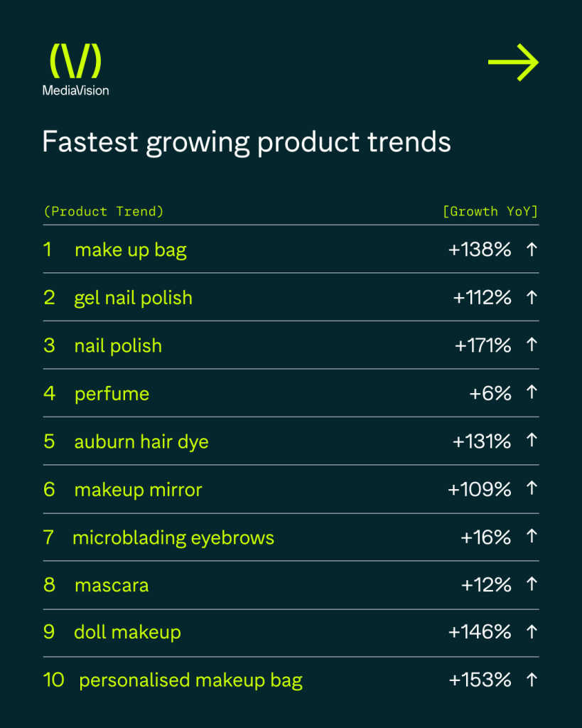The image size is (582, 728).
Task: Click the green right arrow icon
Action: (x=513, y=63)
